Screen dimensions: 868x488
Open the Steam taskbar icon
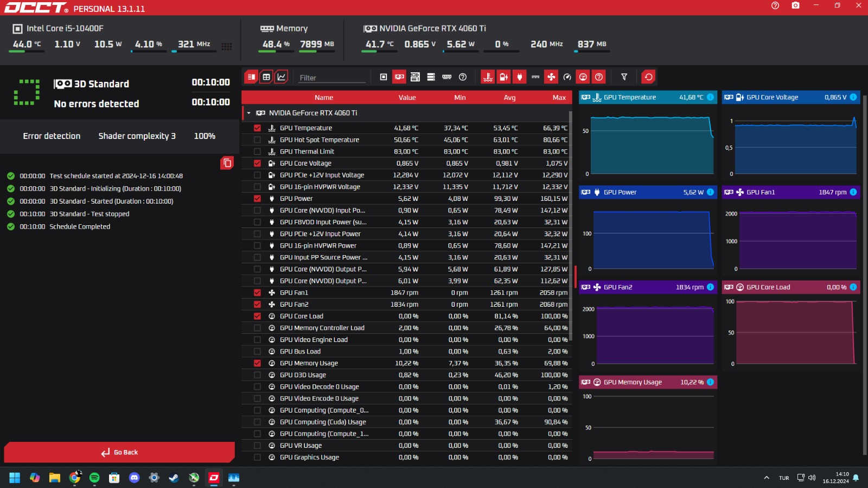tap(174, 478)
